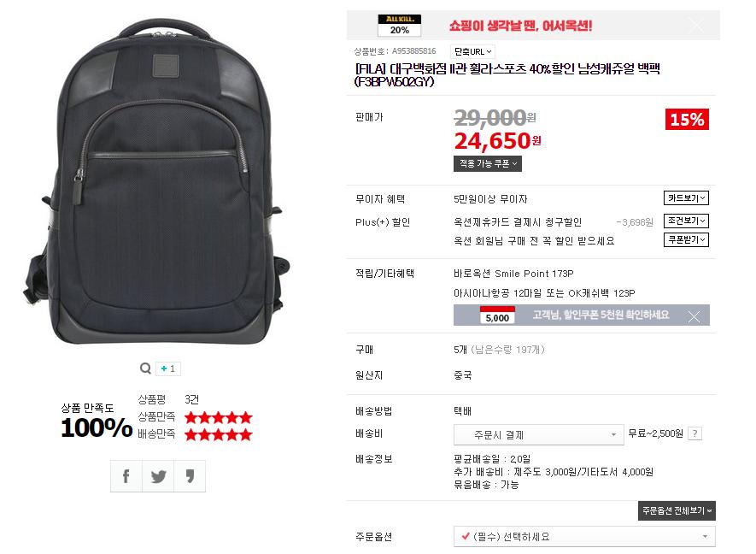
Task: Click the 주문옵션 전체보기 button
Action: (x=677, y=510)
